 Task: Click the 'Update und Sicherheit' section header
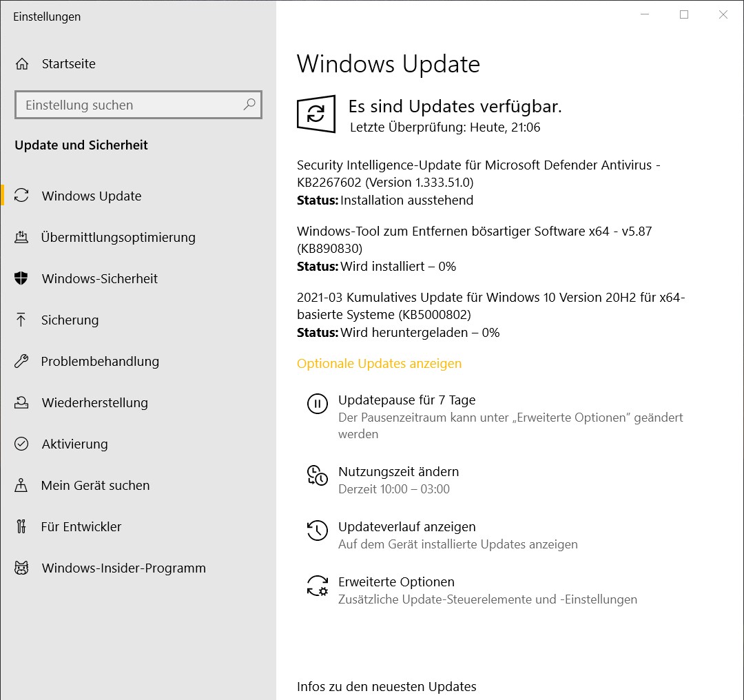click(81, 145)
